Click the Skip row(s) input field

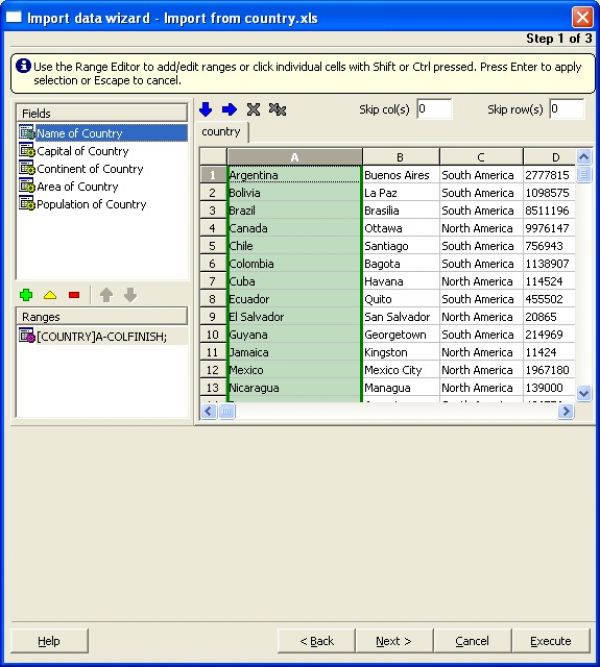[566, 109]
